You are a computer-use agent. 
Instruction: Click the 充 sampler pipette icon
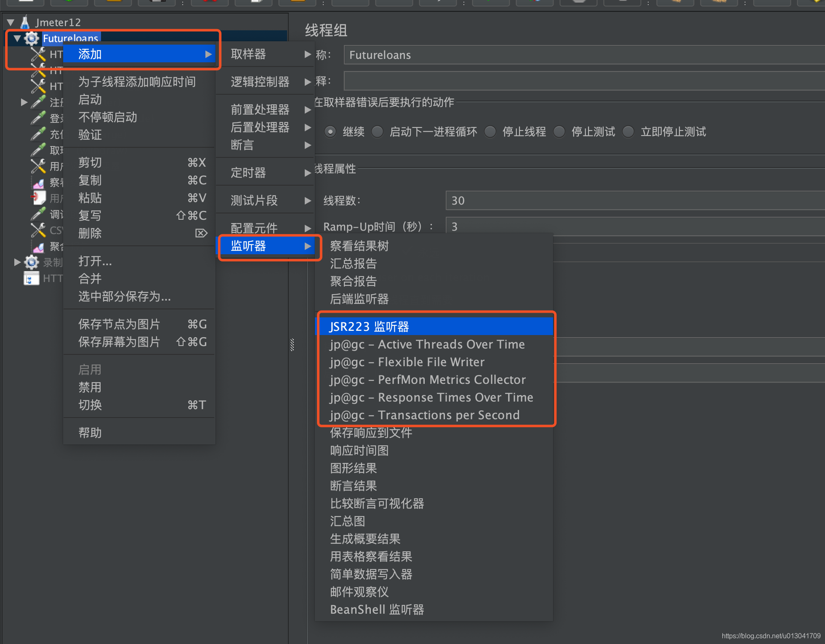[38, 134]
